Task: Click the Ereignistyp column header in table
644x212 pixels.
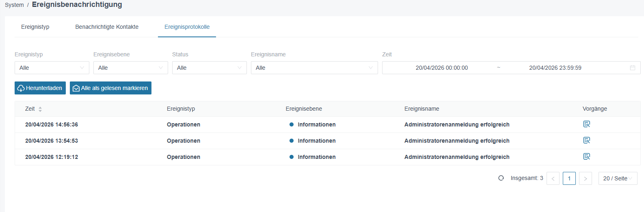Action: pos(181,109)
